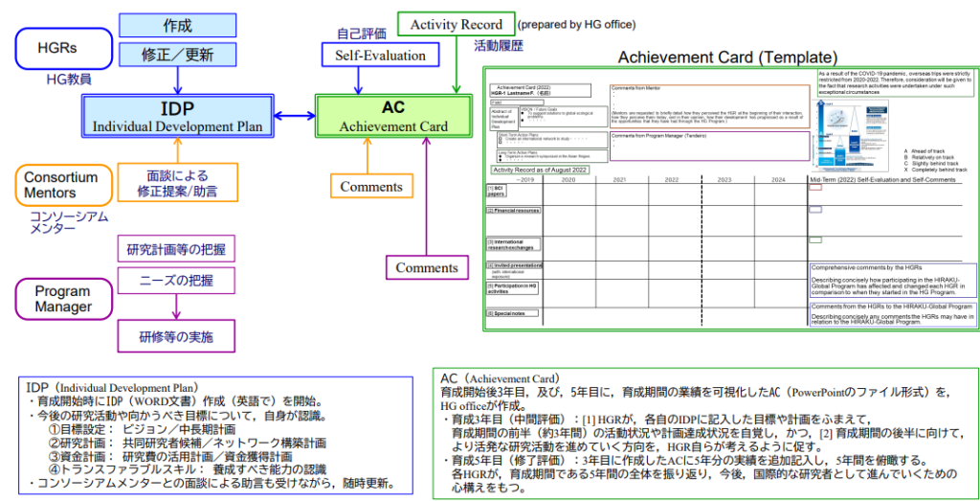Click the green Activity Record box

point(454,24)
